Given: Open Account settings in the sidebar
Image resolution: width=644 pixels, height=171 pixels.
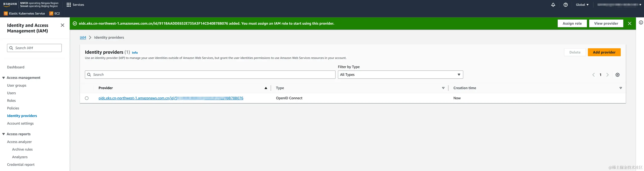Looking at the screenshot, I should pyautogui.click(x=20, y=123).
